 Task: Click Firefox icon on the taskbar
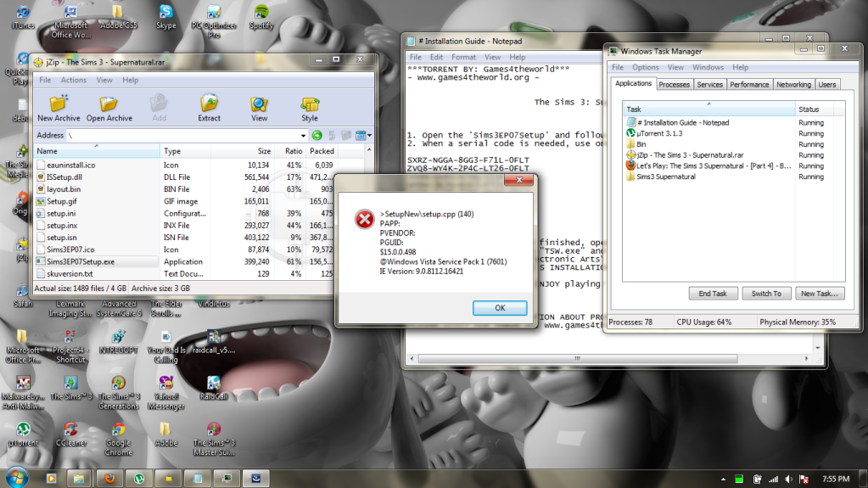click(x=109, y=478)
